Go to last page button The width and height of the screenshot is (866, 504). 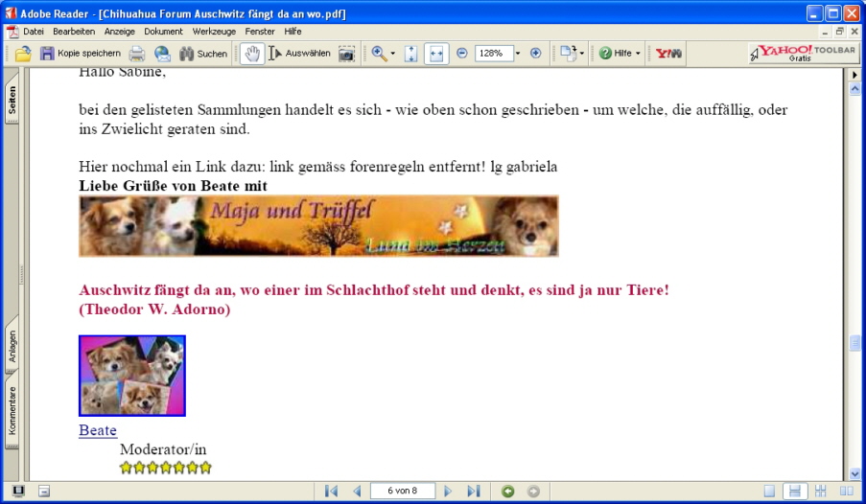click(474, 491)
